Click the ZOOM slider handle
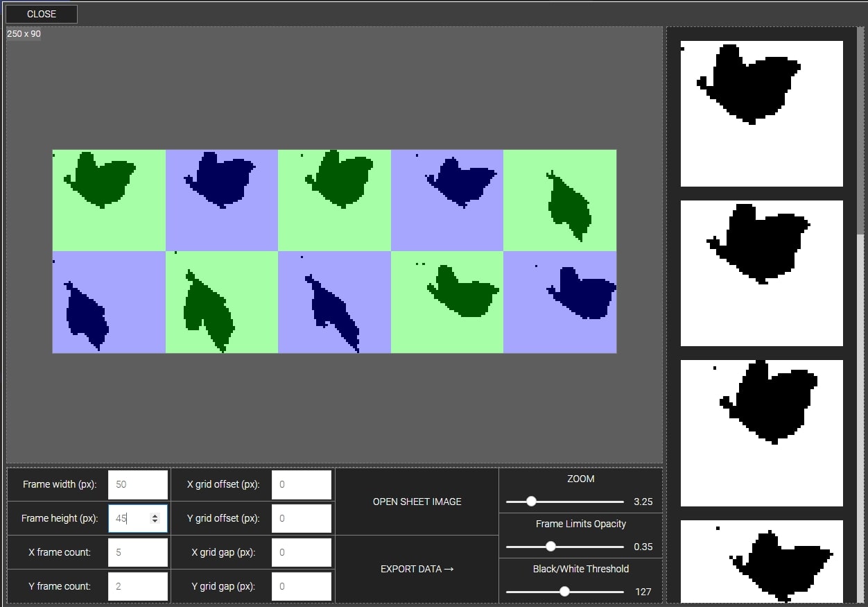The width and height of the screenshot is (868, 607). [531, 502]
